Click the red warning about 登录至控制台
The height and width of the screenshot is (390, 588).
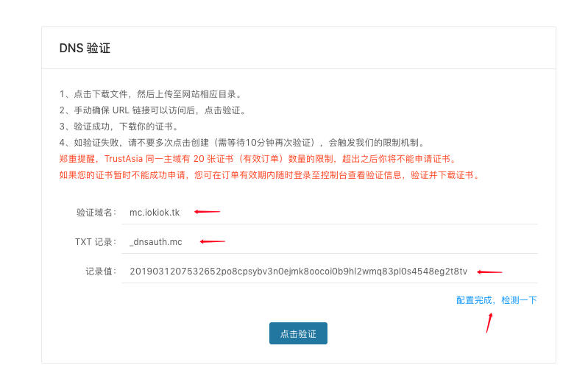[269, 175]
